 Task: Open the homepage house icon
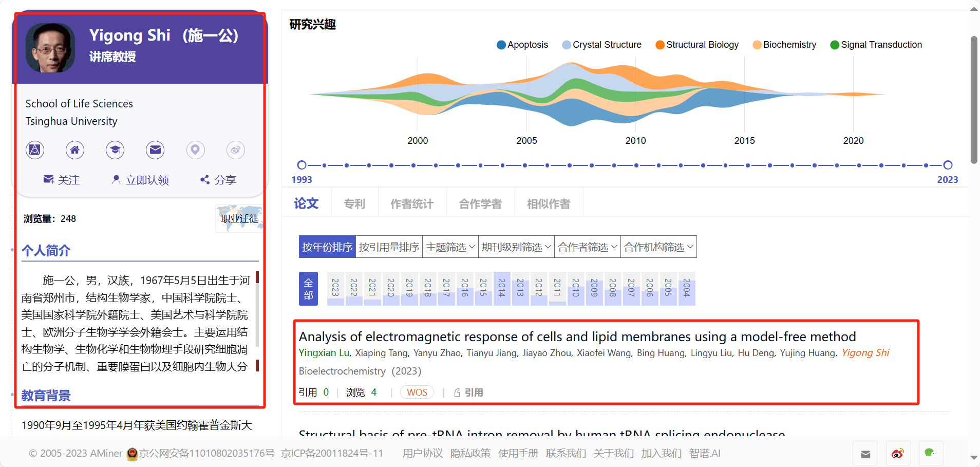point(75,150)
